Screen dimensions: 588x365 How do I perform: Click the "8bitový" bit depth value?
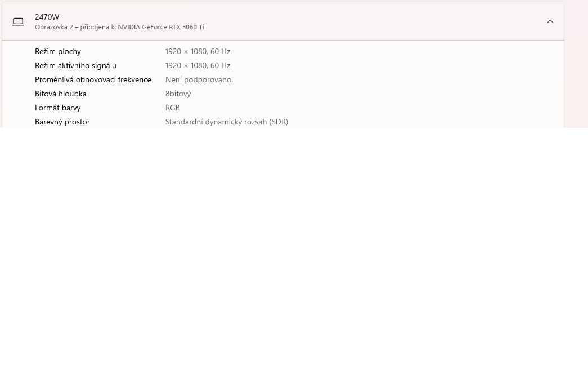point(178,94)
